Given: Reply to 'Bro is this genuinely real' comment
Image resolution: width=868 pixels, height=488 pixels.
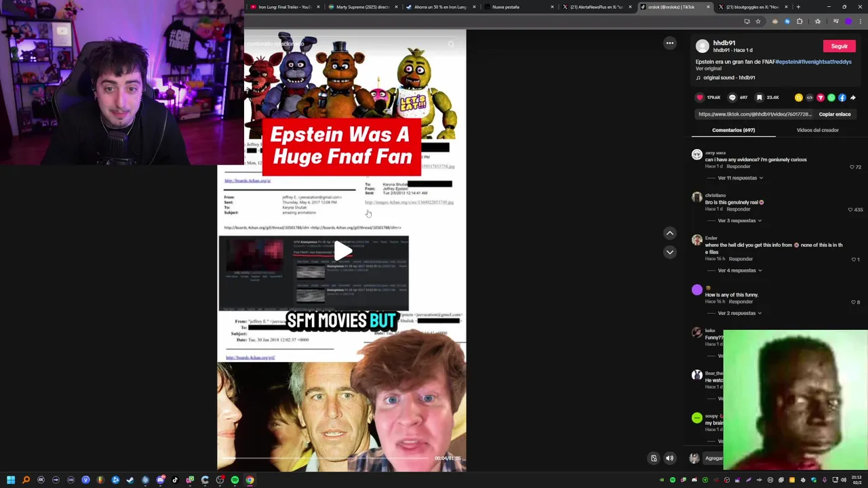Looking at the screenshot, I should coord(738,209).
